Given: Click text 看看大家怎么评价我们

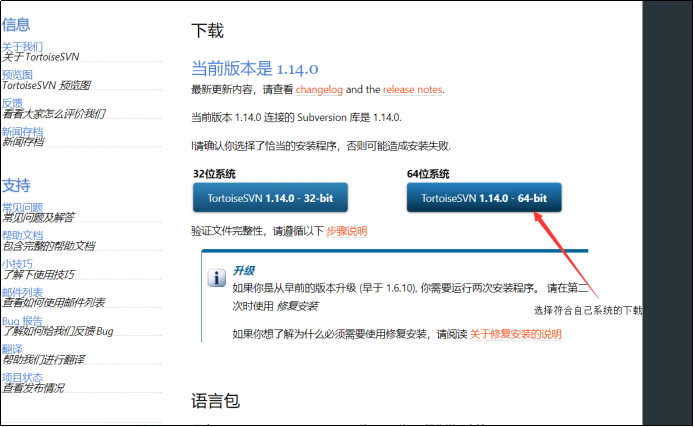Looking at the screenshot, I should tap(54, 114).
